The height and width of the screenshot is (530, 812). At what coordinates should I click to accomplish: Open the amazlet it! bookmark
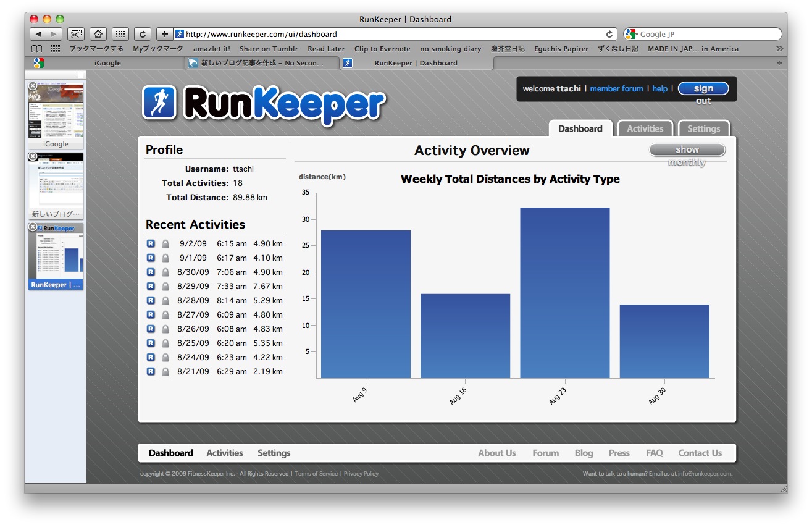(212, 49)
